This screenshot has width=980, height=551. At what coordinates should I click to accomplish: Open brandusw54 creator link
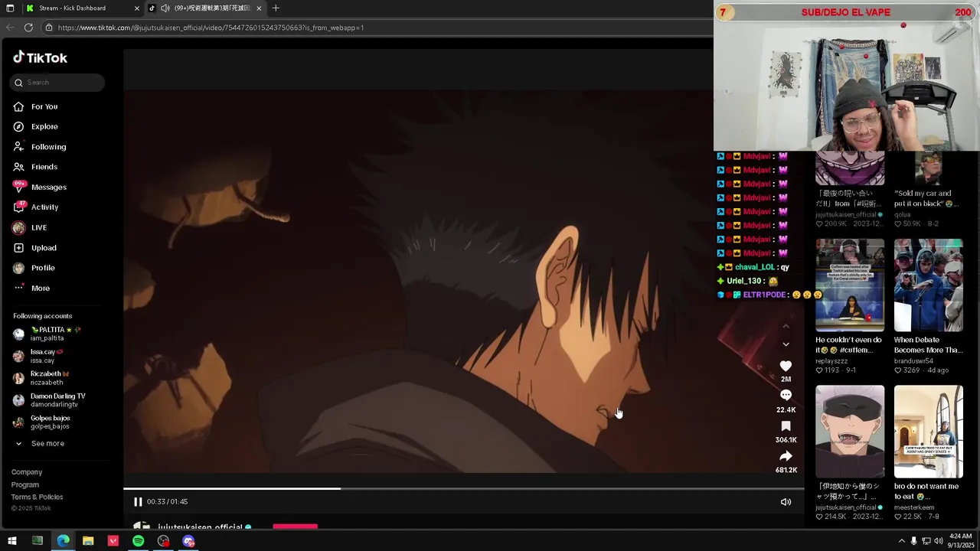913,360
